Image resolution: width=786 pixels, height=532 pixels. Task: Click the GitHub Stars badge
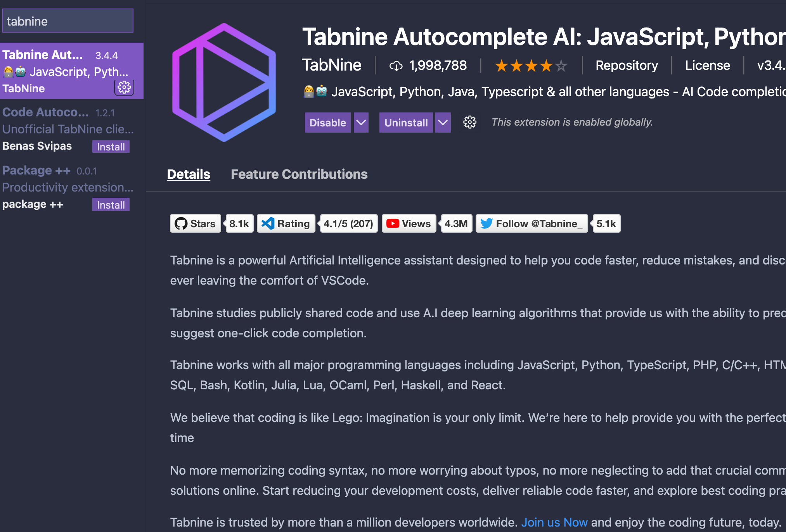(195, 224)
